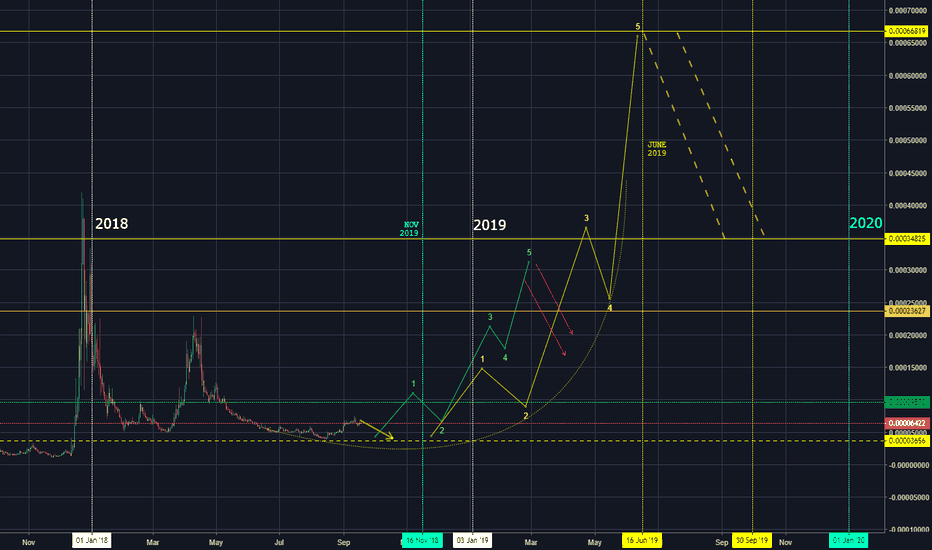Click the 03 Jan '19 date marker

tap(472, 540)
